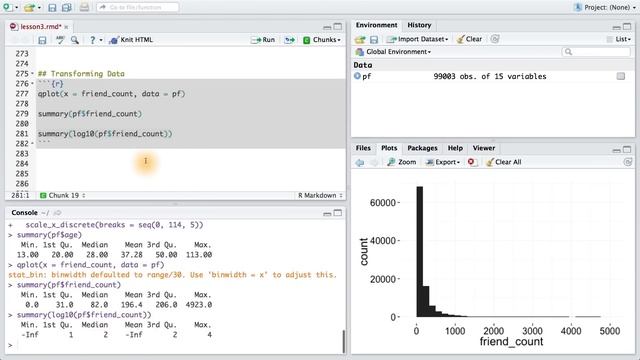Run the spell check (ABC) icon
The width and height of the screenshot is (640, 360).
point(60,40)
